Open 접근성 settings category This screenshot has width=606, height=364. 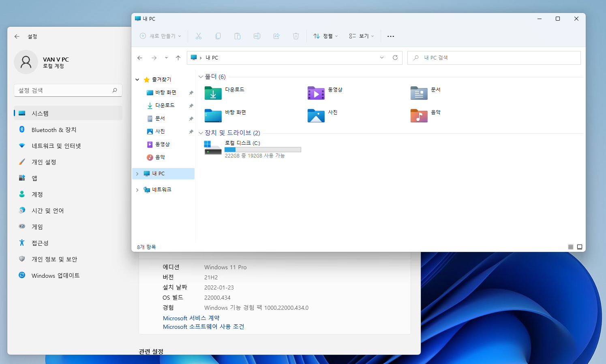tap(68, 243)
